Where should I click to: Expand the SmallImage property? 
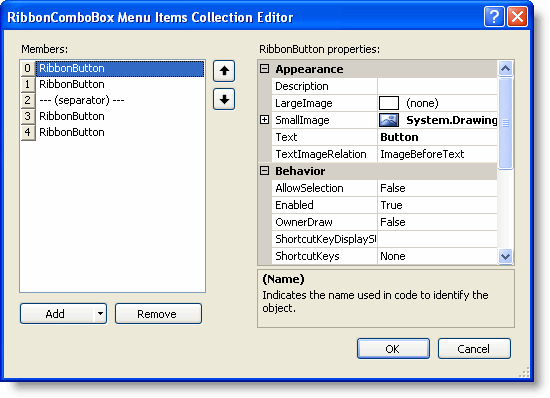coord(264,120)
